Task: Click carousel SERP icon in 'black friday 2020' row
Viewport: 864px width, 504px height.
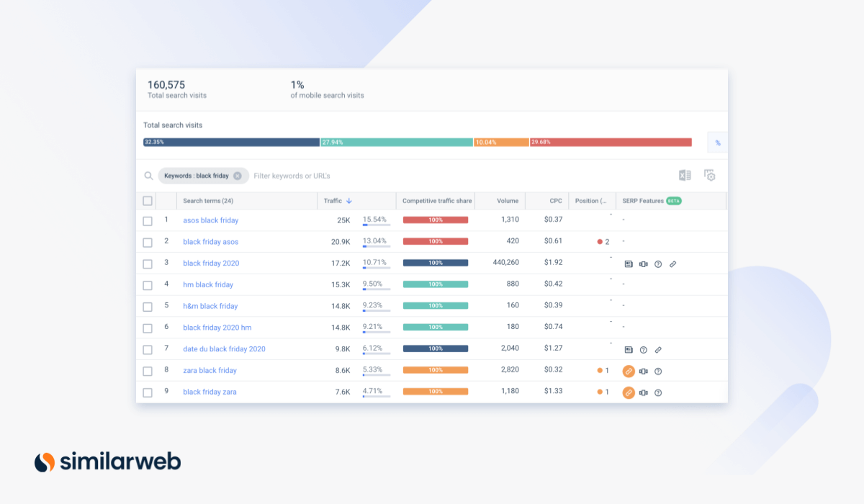Action: pyautogui.click(x=643, y=264)
